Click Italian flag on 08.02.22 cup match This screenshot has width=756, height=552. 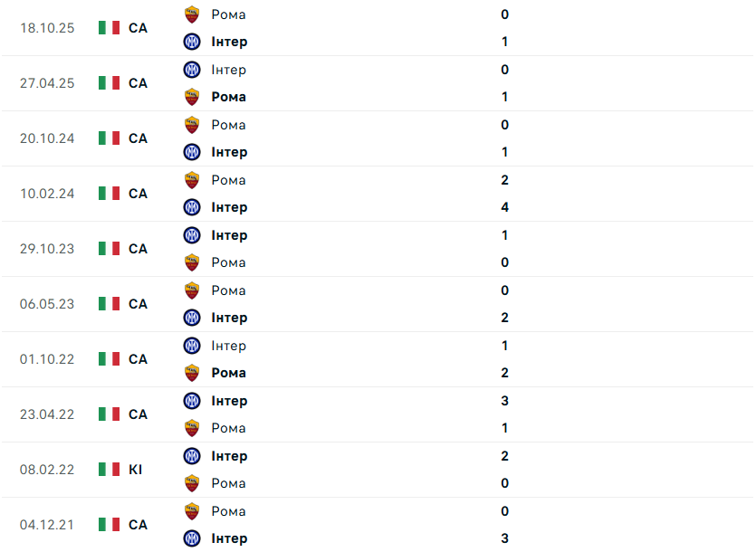(110, 470)
